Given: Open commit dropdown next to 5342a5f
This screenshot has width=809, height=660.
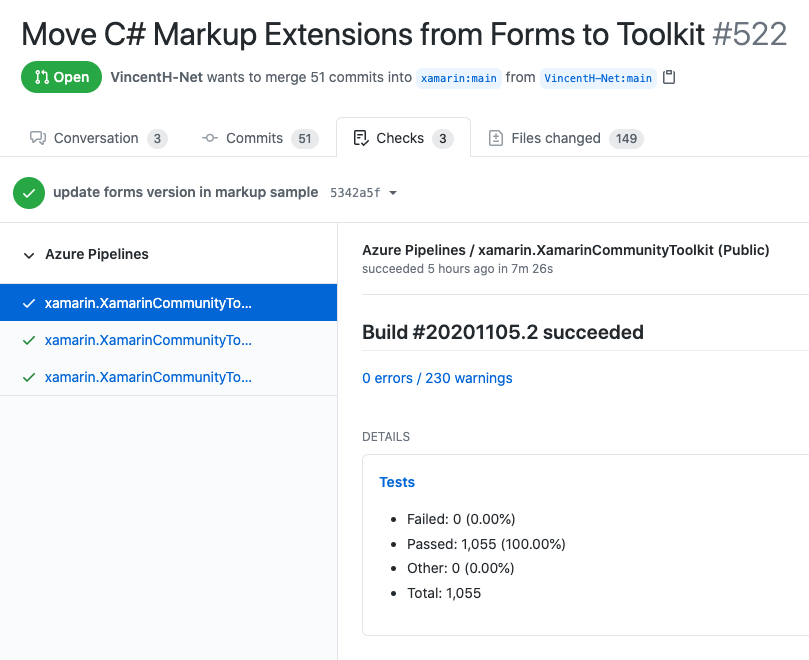Looking at the screenshot, I should point(393,193).
